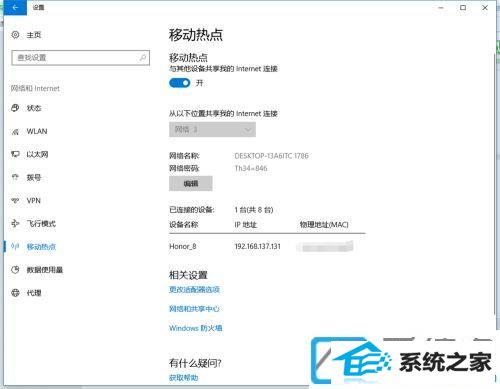The height and width of the screenshot is (389, 500).
Task: Select 拨号 in the sidebar
Action: coord(34,177)
